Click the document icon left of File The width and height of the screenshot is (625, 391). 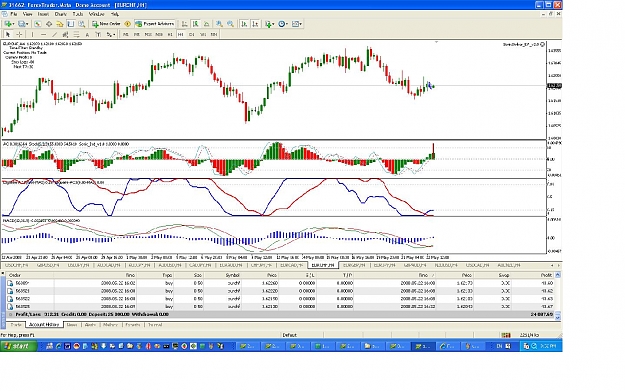4,14
